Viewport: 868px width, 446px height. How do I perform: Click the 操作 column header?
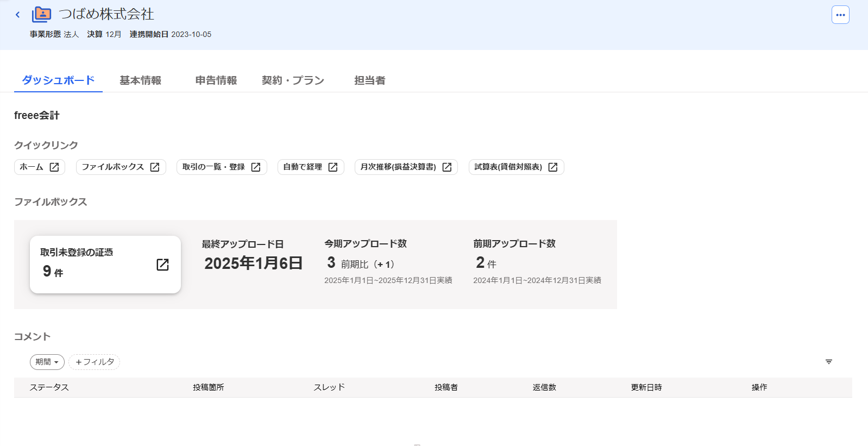759,387
